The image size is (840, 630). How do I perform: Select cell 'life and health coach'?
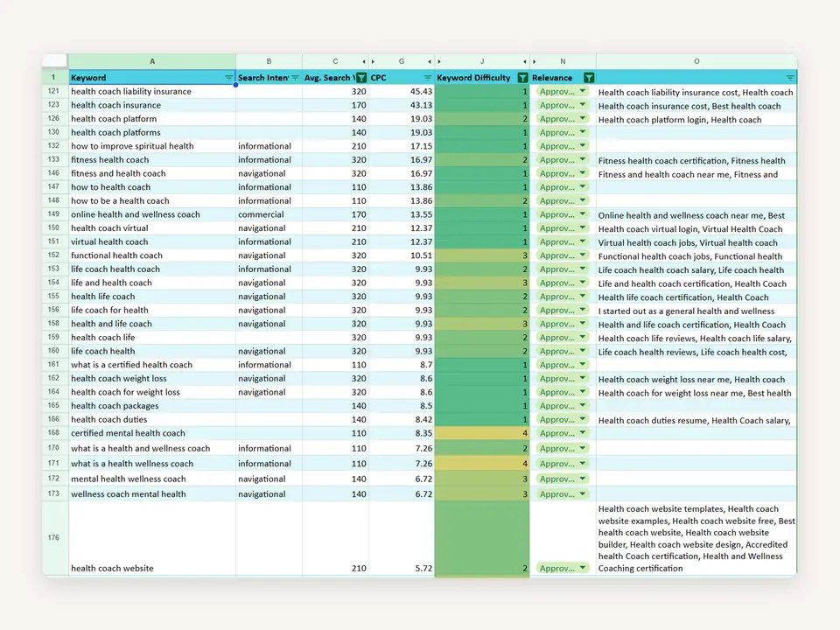click(152, 283)
